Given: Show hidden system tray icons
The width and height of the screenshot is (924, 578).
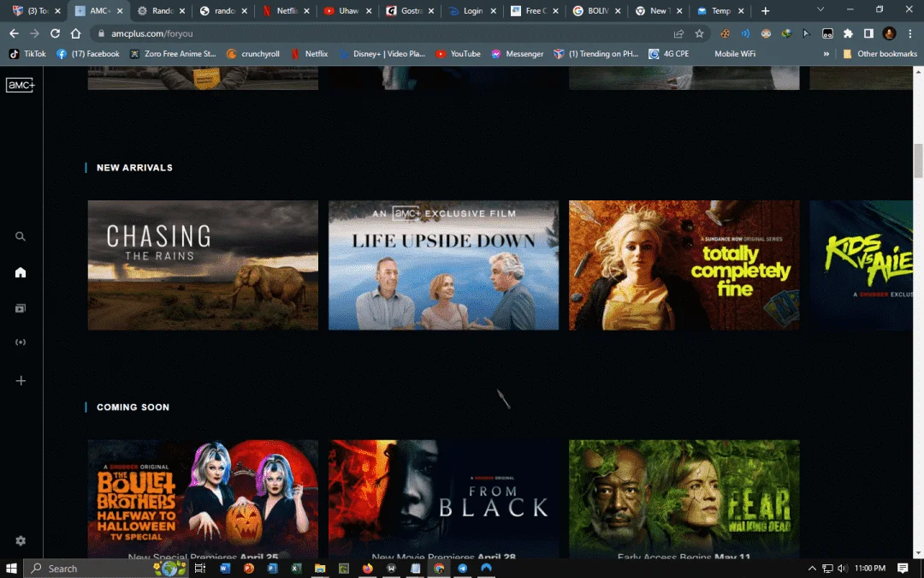Looking at the screenshot, I should click(x=811, y=568).
